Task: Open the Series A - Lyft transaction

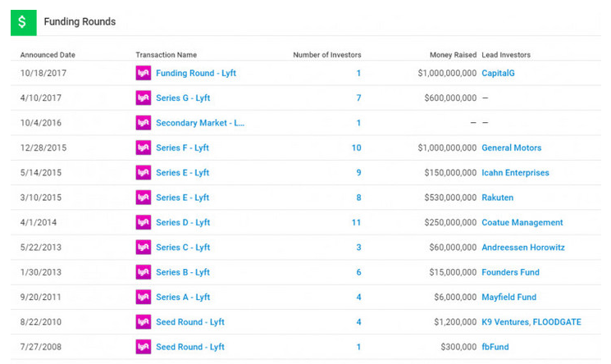Action: pyautogui.click(x=183, y=298)
